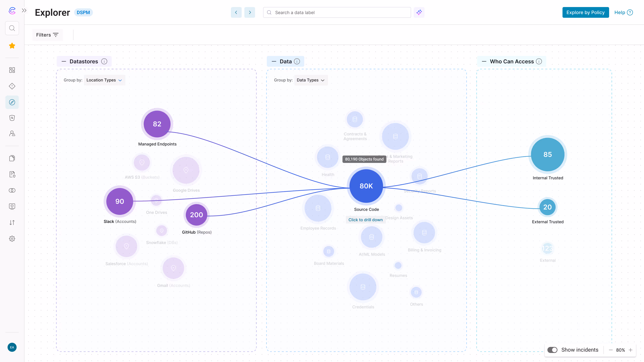Click the Search a data label field
Viewport: 644px width, 362px height.
[337, 13]
